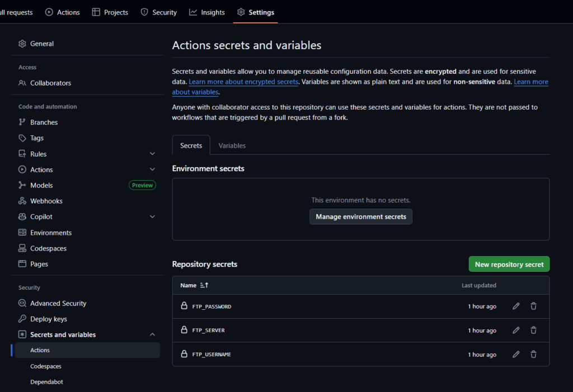
Task: Edit the FTP_USERNAME secret with pencil icon
Action: pos(516,355)
